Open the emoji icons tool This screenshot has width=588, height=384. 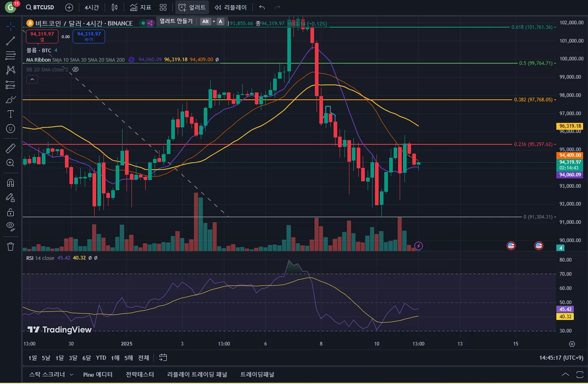point(11,129)
